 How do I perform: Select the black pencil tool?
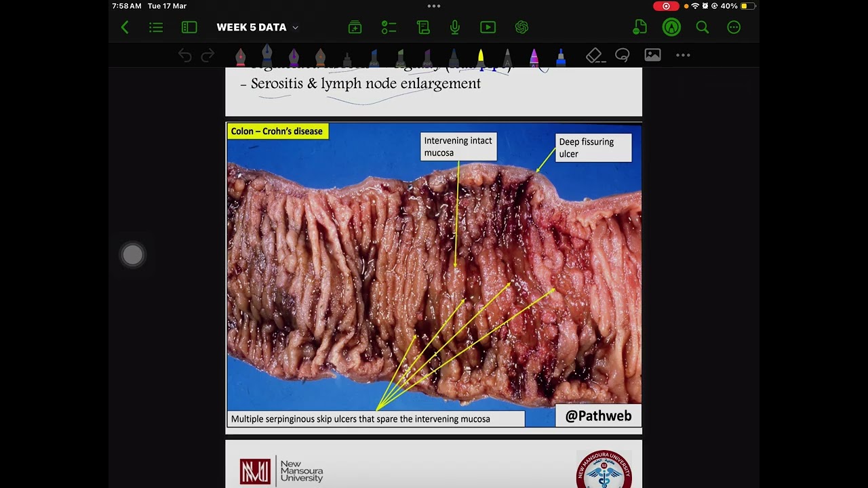tap(347, 59)
